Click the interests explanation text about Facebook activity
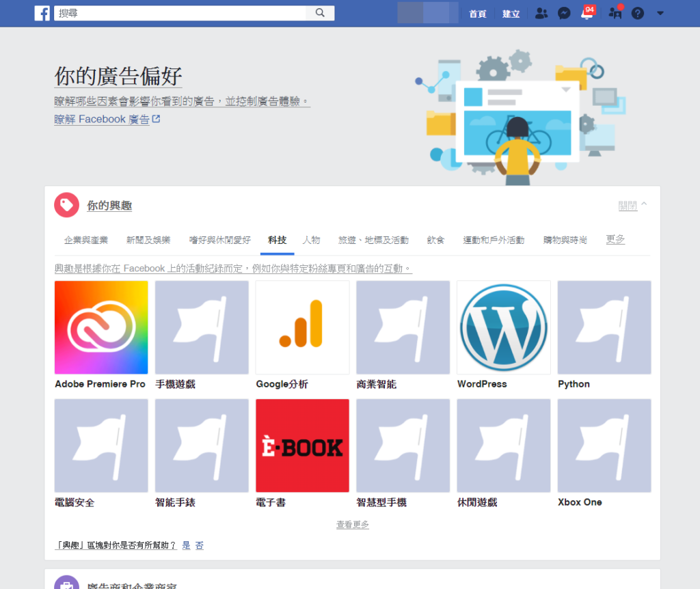Screen dimensions: 700x589 pyautogui.click(x=233, y=269)
